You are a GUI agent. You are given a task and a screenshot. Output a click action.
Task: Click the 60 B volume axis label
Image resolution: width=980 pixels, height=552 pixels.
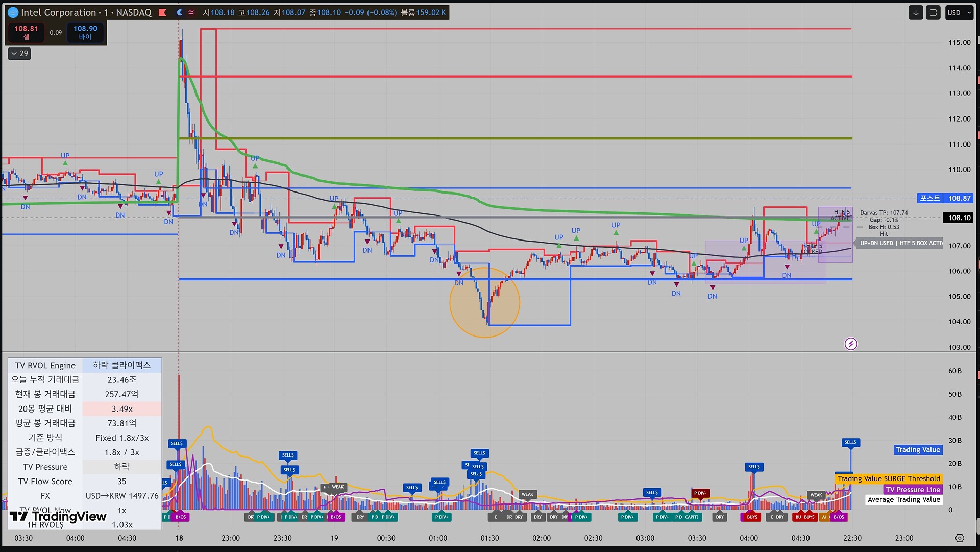tap(955, 371)
